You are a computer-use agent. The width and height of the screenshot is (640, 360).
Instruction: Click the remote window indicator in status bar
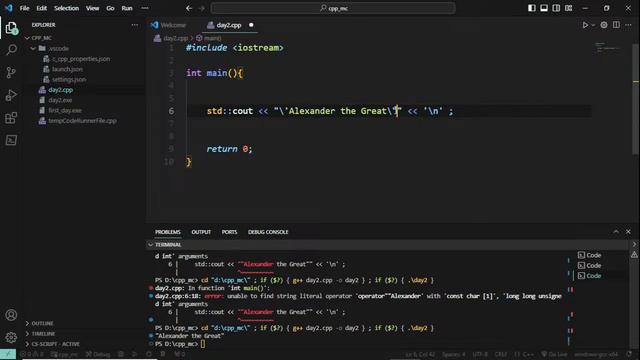point(8,354)
